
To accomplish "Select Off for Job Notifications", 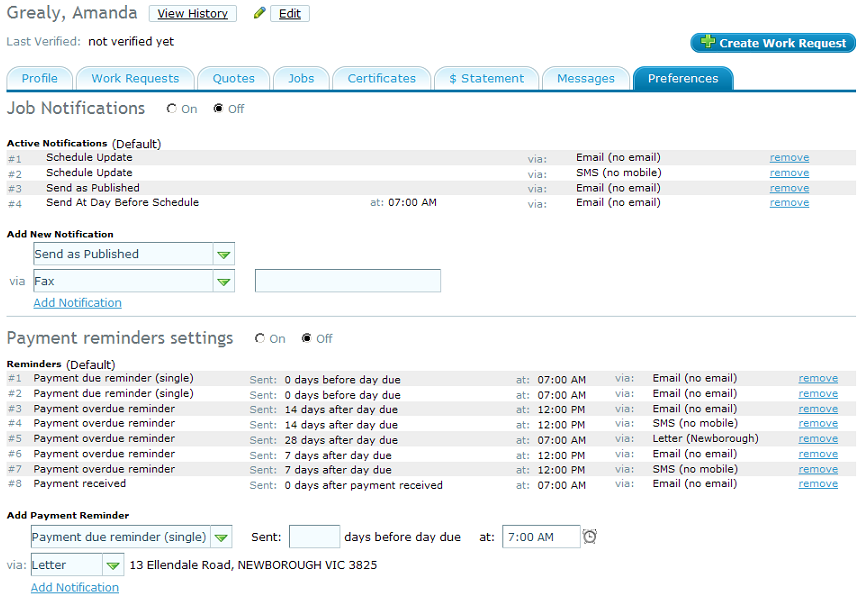I will click(x=219, y=109).
